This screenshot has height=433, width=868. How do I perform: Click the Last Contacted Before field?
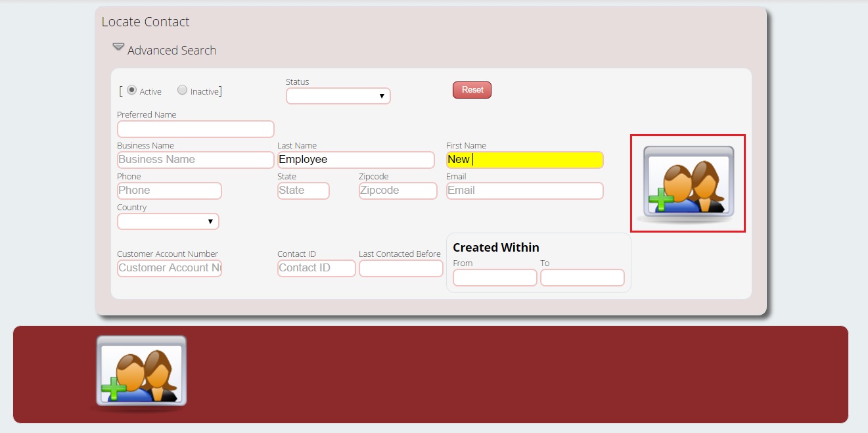[401, 268]
